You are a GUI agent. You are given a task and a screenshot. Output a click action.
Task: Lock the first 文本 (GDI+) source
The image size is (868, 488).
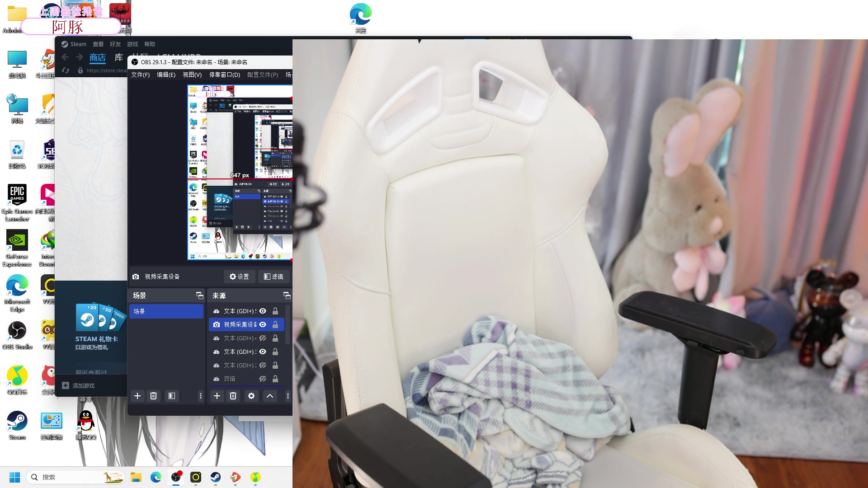click(x=275, y=311)
